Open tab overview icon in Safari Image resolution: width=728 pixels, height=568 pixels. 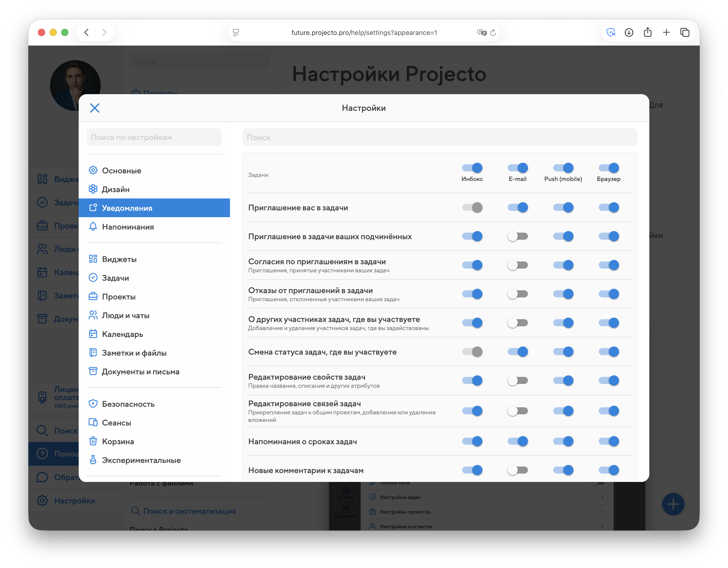click(x=685, y=32)
